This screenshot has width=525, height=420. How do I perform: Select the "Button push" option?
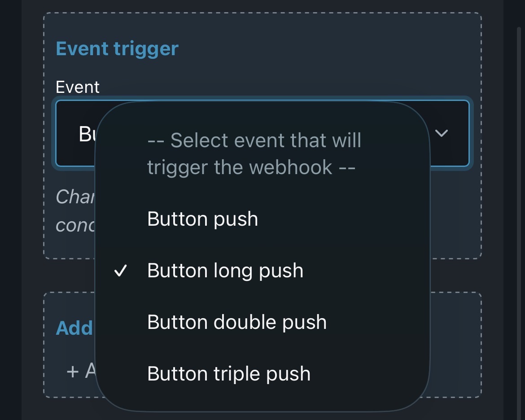[x=202, y=219]
